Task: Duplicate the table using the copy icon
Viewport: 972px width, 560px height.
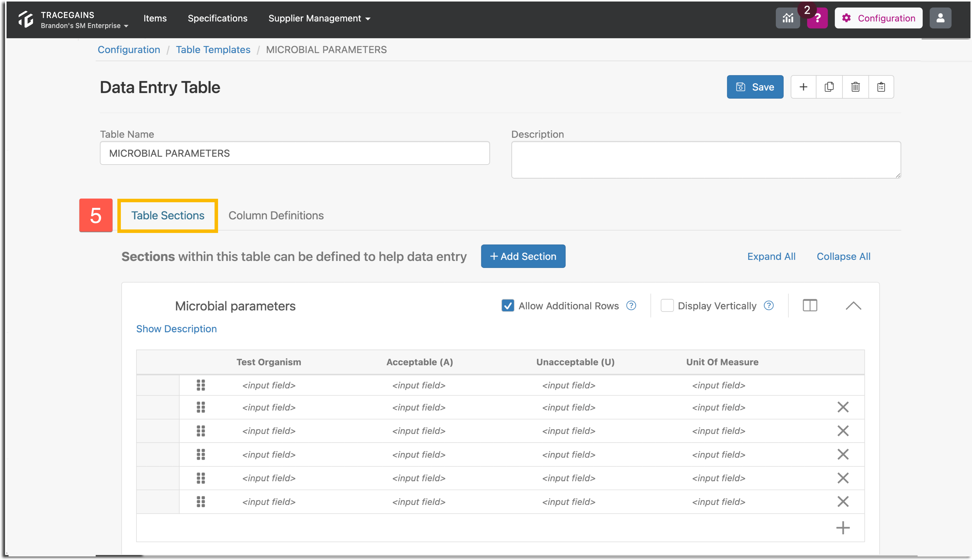Action: (829, 87)
